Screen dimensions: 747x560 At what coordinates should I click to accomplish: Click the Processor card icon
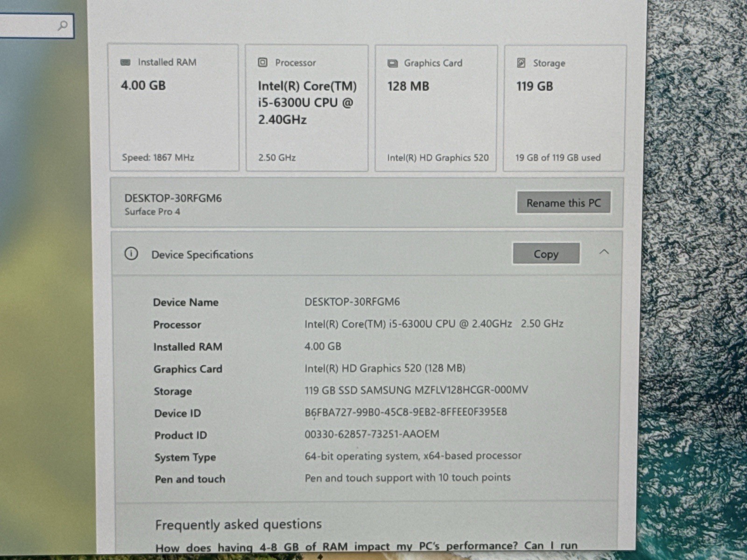tap(263, 62)
